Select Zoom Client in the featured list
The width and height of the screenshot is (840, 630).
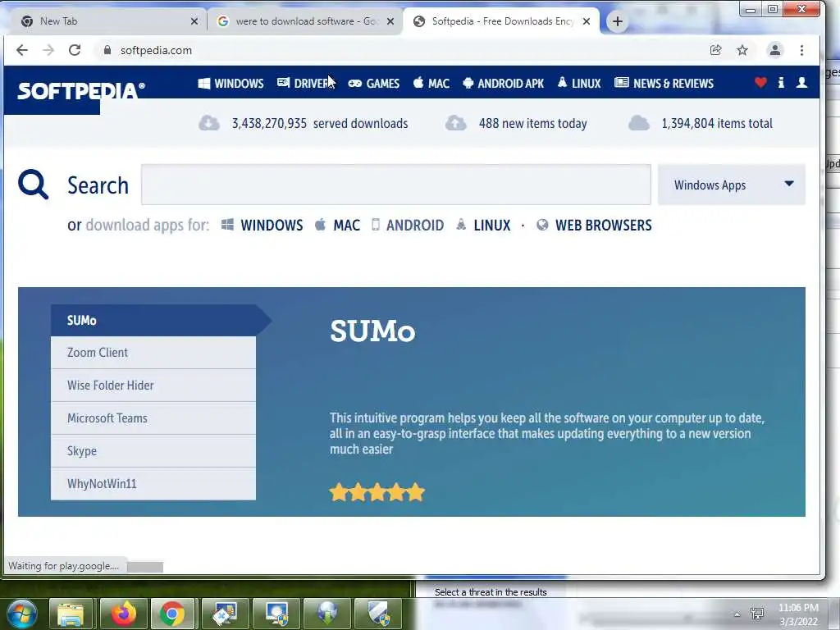(153, 353)
